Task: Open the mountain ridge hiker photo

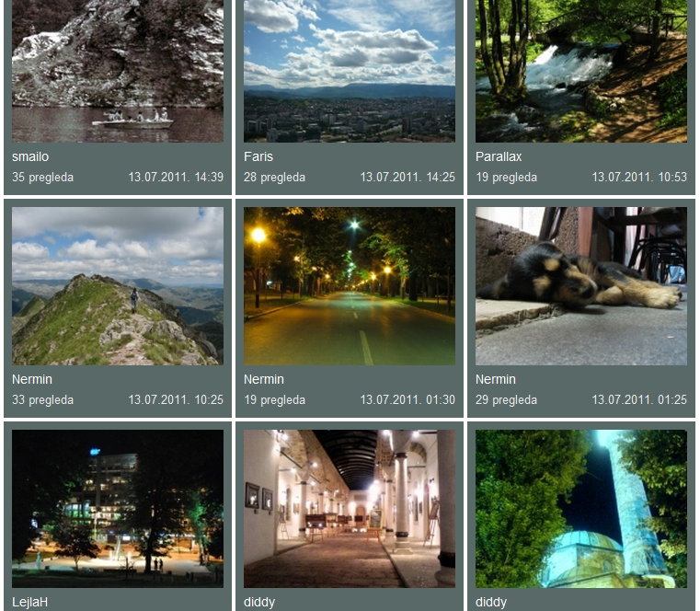Action: tap(118, 286)
